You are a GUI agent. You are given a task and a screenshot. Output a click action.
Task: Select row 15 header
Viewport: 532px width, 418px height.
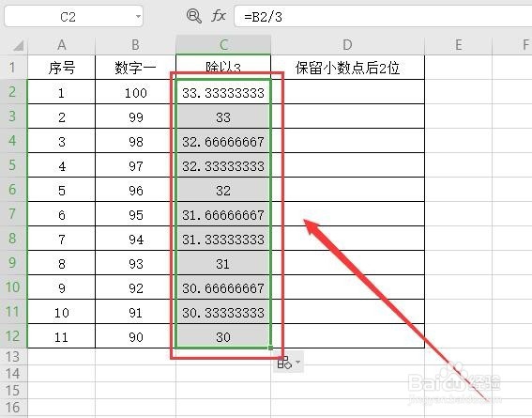coord(13,391)
